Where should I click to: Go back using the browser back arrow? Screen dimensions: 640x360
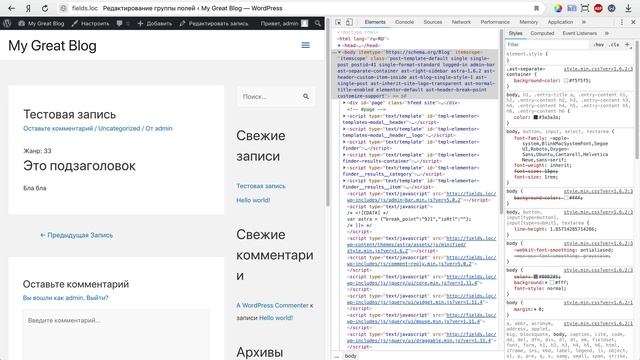pyautogui.click(x=11, y=8)
